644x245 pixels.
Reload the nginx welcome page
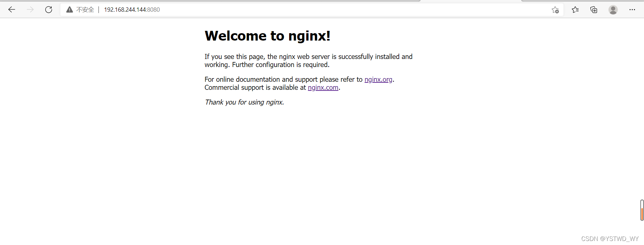pos(49,10)
